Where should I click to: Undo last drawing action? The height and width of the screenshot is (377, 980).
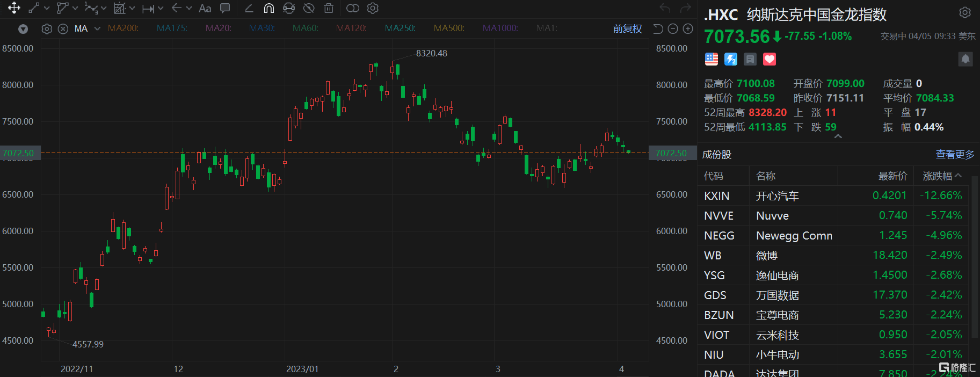click(665, 8)
